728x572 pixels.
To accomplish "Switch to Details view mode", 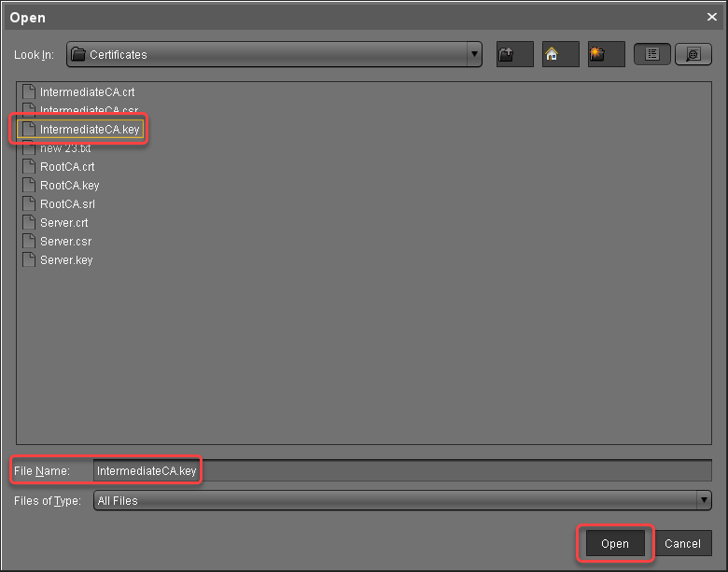I will [x=693, y=55].
